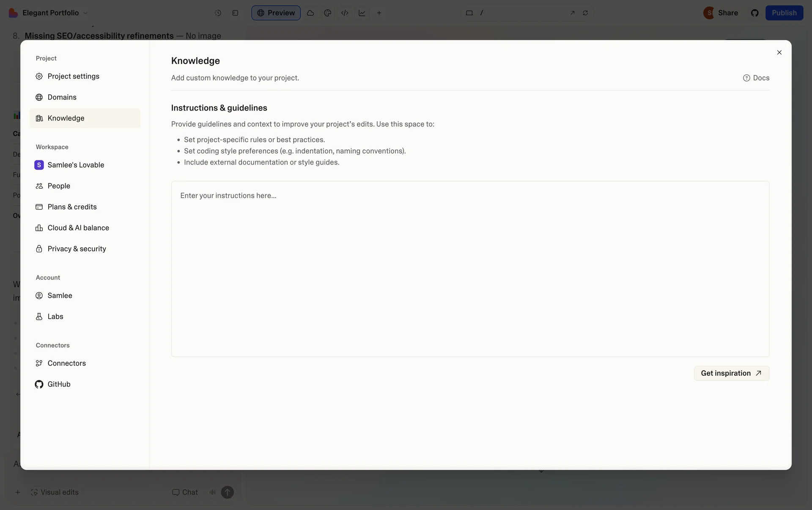Click the cloud icon in the toolbar
Screen dimensions: 812x510
click(310, 13)
